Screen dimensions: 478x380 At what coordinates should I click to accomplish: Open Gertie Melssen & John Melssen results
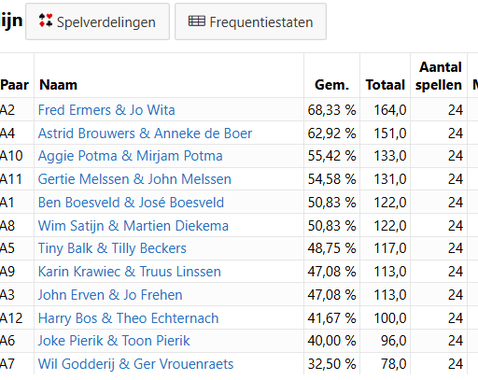(x=135, y=179)
